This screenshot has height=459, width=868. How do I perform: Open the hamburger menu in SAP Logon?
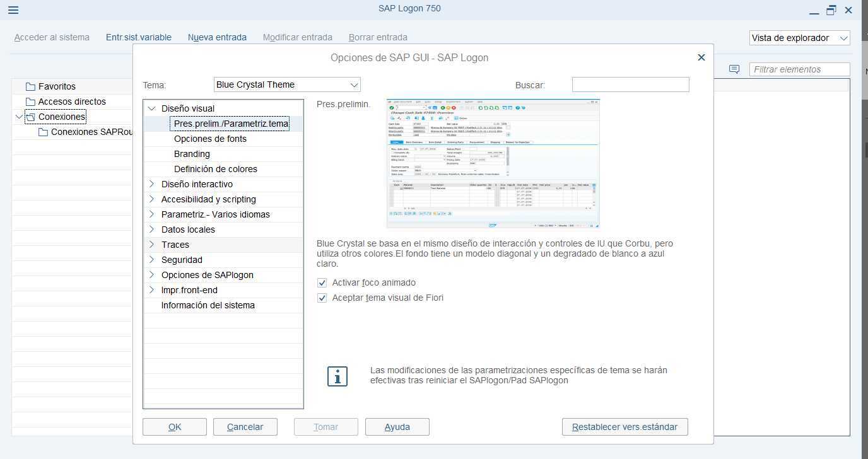13,10
